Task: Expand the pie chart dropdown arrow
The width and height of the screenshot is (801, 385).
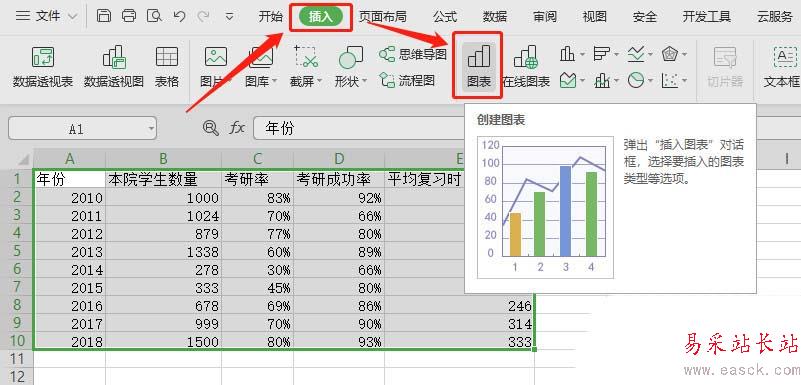Action: 650,81
